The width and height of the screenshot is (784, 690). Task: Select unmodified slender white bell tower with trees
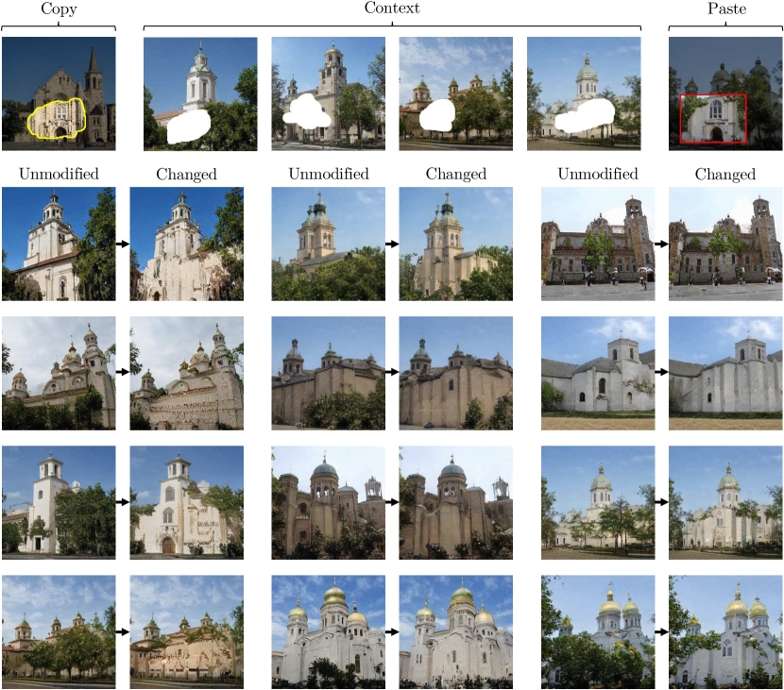tap(59, 503)
